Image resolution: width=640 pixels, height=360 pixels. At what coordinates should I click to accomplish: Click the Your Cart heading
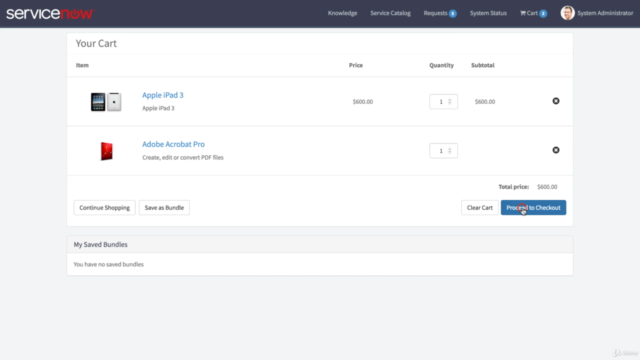[96, 43]
